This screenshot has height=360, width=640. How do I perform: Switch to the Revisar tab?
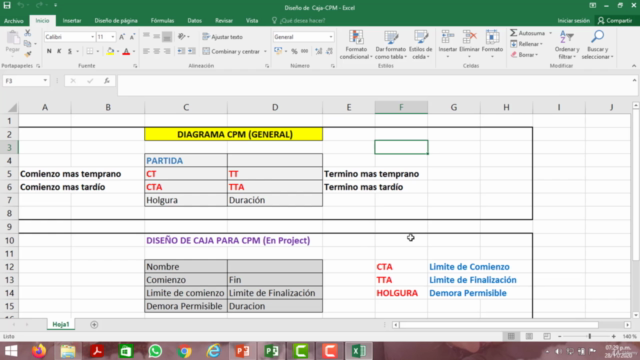[224, 20]
